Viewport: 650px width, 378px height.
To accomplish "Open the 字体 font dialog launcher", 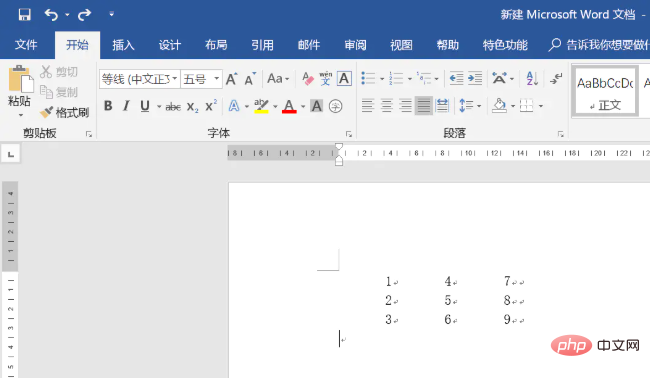I will [349, 134].
